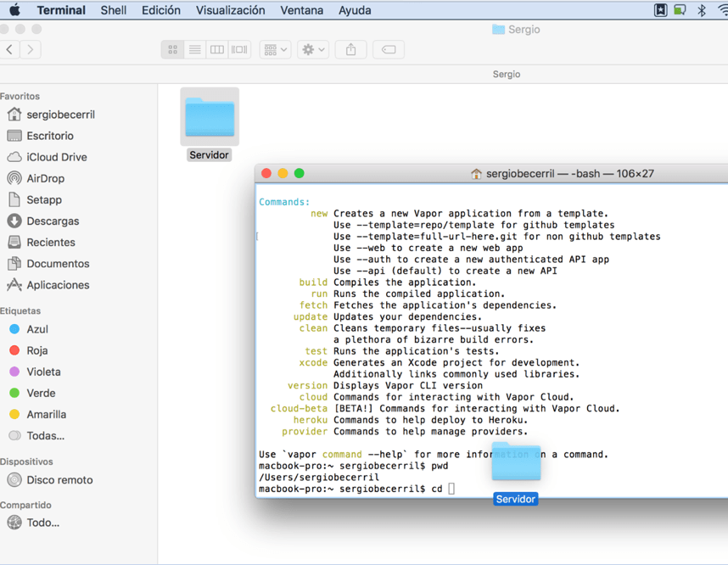Click the Servidor folder name label in Finder
Image resolution: width=728 pixels, height=565 pixels.
pos(209,155)
